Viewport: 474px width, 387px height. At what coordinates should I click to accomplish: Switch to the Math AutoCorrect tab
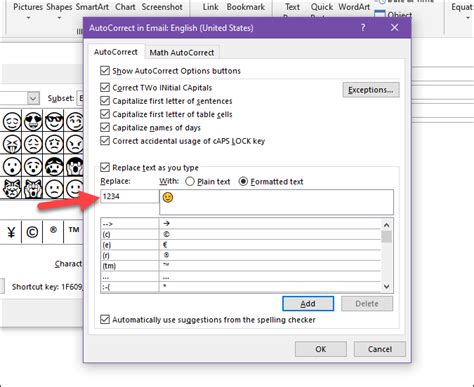click(182, 53)
